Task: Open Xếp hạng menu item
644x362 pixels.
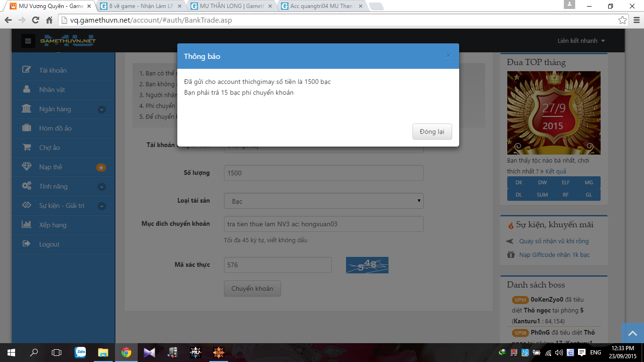Action: 64,224
